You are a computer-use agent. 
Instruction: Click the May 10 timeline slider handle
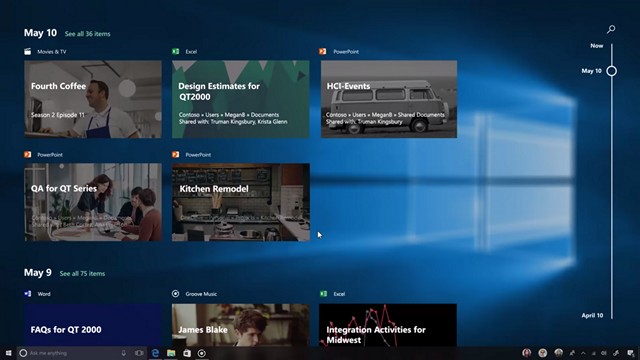coord(611,71)
